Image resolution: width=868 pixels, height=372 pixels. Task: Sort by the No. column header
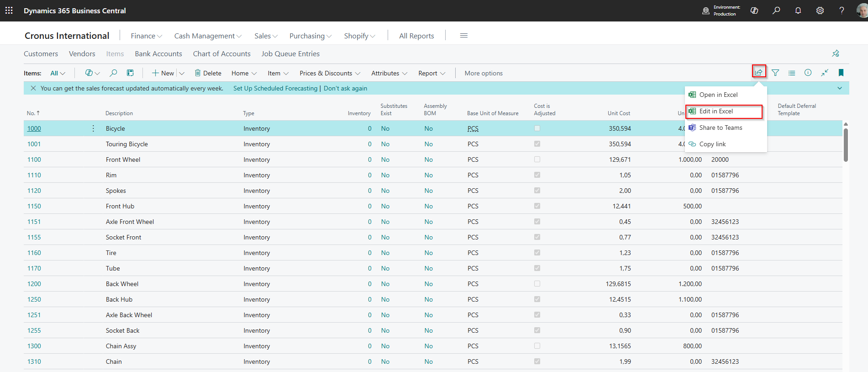tap(33, 113)
